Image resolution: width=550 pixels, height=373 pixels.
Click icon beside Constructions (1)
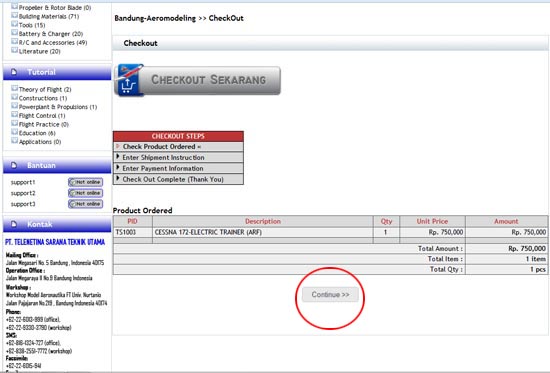coord(14,97)
